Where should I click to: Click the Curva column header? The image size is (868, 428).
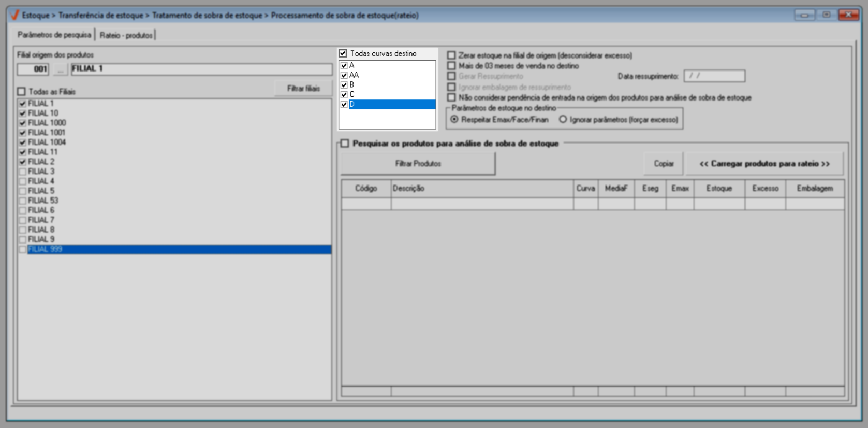pyautogui.click(x=586, y=189)
